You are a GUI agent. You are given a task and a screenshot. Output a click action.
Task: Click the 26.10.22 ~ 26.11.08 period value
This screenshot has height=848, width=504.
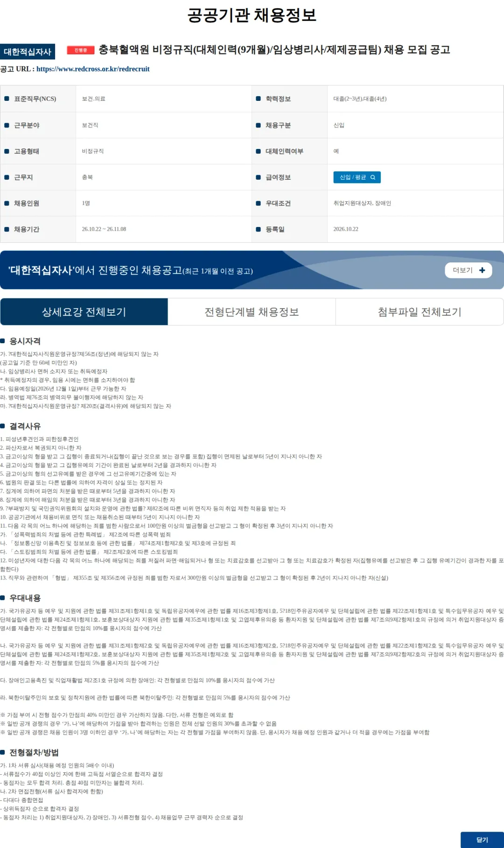pos(104,229)
